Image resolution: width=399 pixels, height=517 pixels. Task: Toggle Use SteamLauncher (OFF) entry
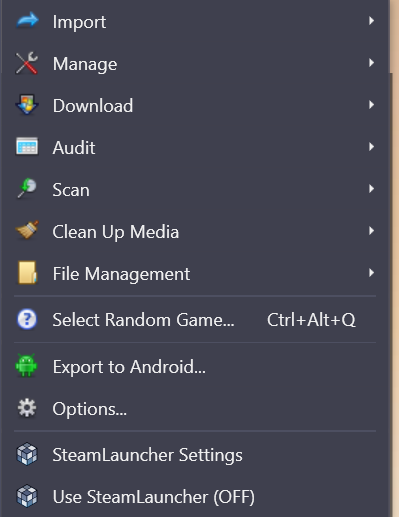pyautogui.click(x=195, y=497)
